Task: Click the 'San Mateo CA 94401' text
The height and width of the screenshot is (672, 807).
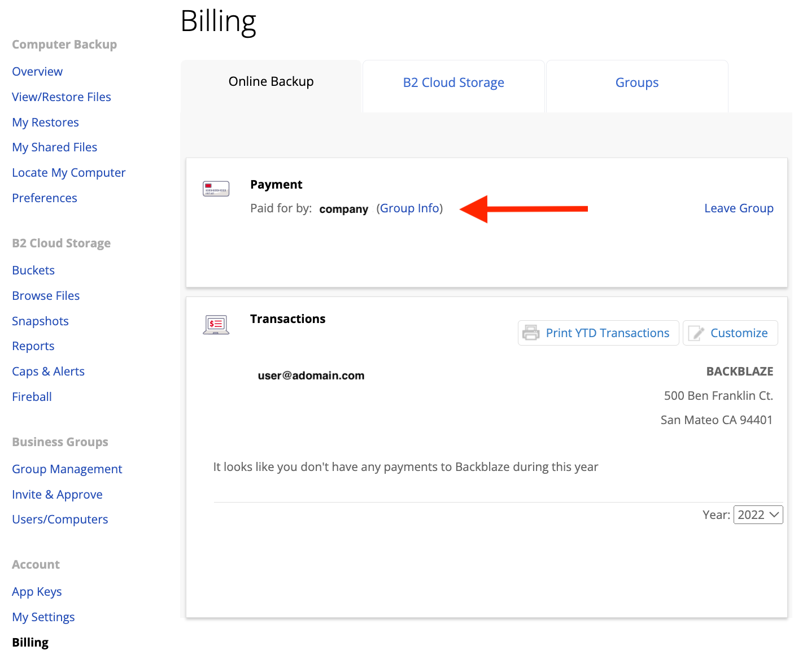Action: [x=717, y=420]
